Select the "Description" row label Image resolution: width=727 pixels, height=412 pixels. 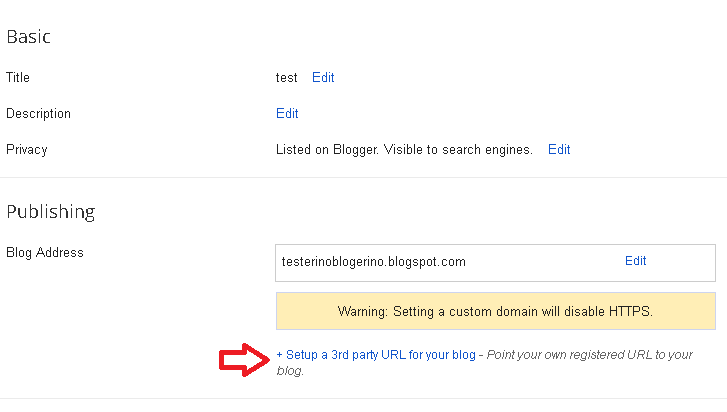pos(38,113)
